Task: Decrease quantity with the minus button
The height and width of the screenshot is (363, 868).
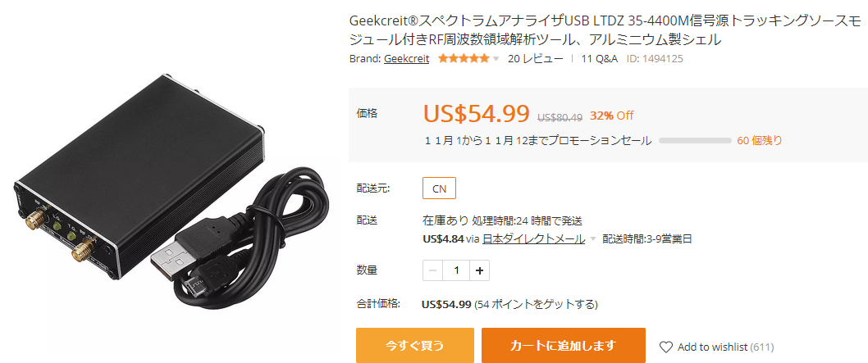Action: [432, 270]
